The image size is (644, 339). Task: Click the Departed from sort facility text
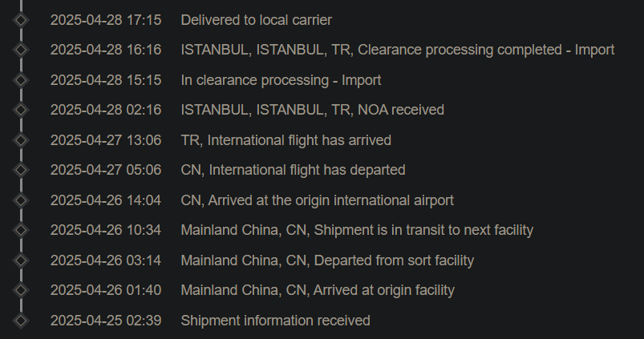(x=327, y=260)
